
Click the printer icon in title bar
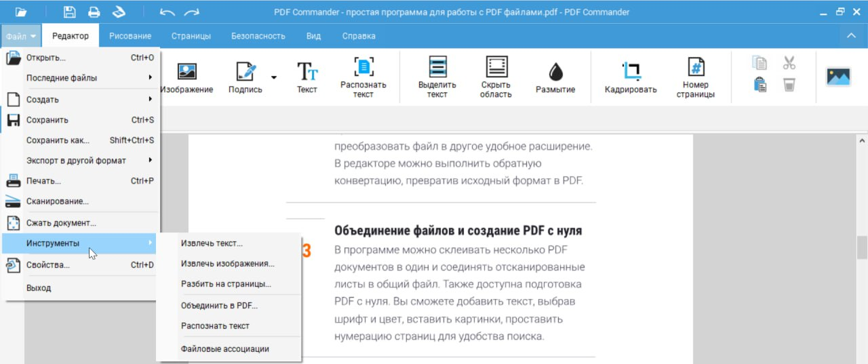(94, 12)
